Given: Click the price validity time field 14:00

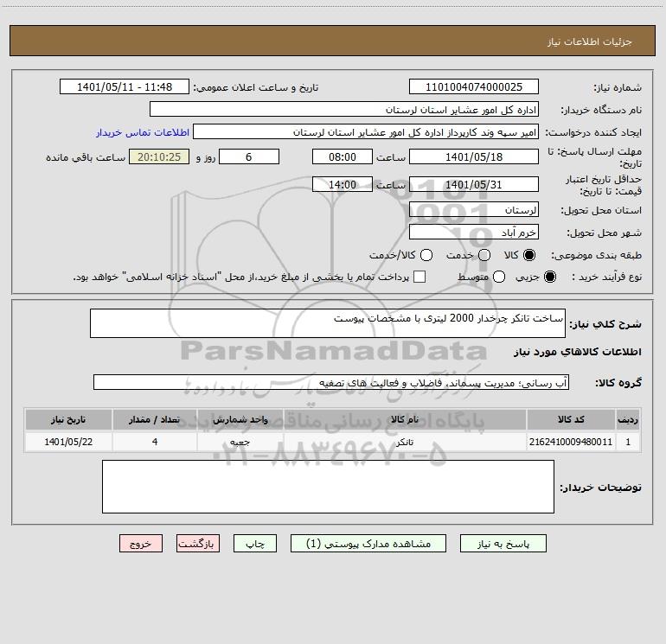Looking at the screenshot, I should (x=343, y=185).
